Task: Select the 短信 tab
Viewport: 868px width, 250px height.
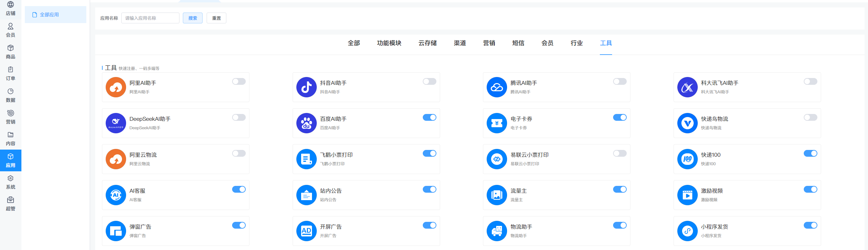Action: 518,43
